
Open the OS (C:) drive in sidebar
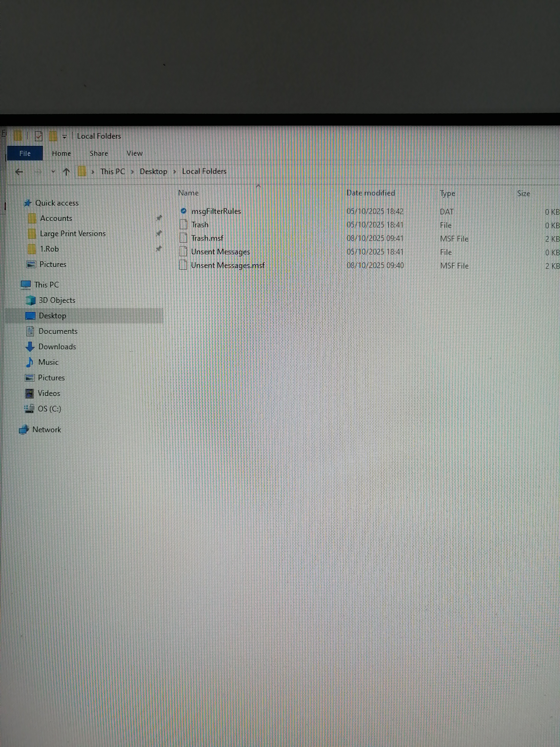click(49, 409)
